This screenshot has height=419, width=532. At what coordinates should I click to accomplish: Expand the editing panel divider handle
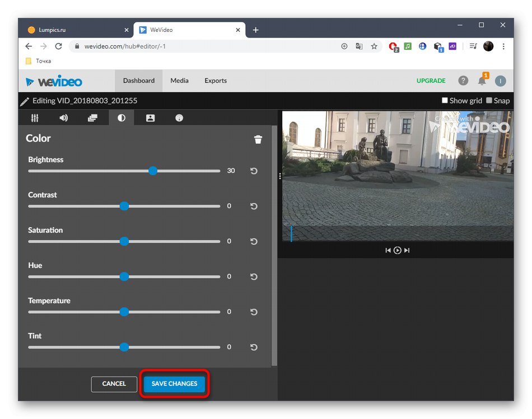pyautogui.click(x=279, y=176)
